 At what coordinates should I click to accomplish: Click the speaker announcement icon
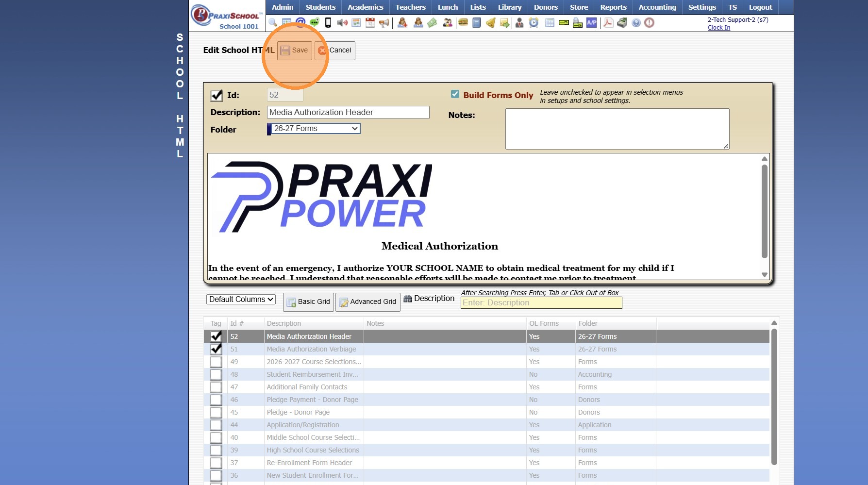pos(342,23)
